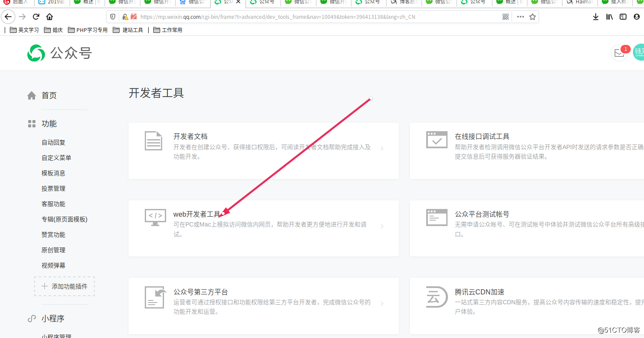Viewport: 644px width, 338px height.
Task: Expand the web开发者工具 card chevron
Action: click(x=382, y=226)
